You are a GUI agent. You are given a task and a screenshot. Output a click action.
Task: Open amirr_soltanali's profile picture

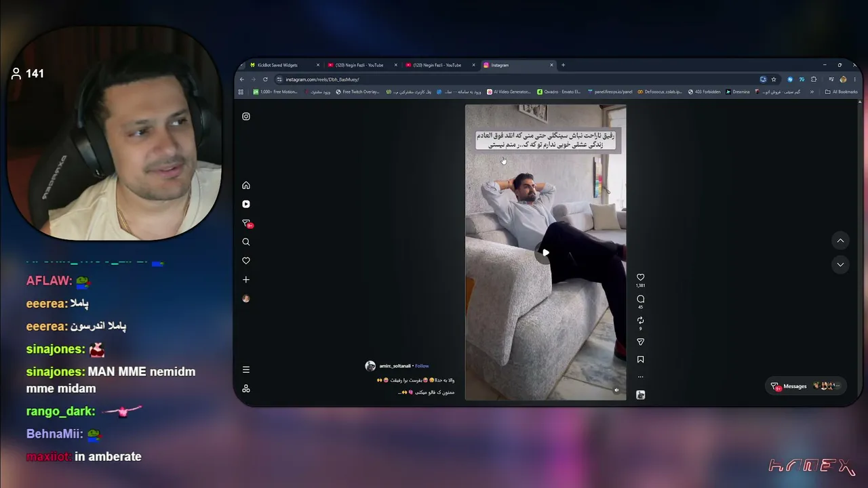click(x=370, y=366)
